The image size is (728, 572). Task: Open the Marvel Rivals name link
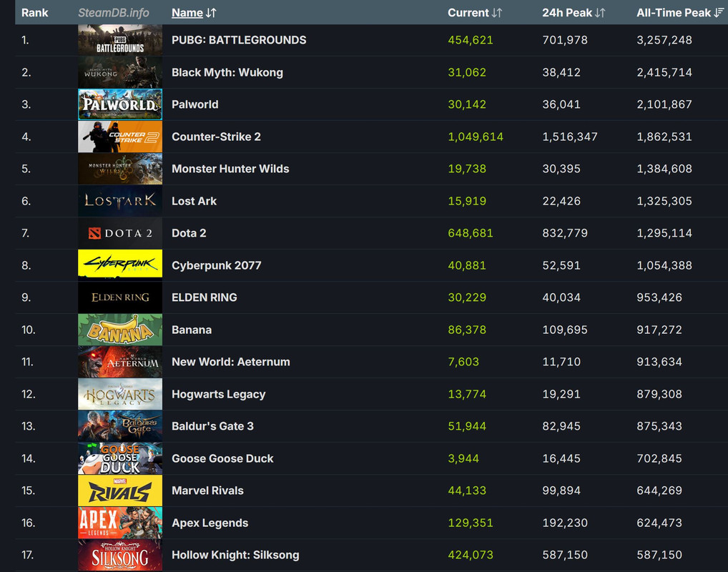coord(207,490)
